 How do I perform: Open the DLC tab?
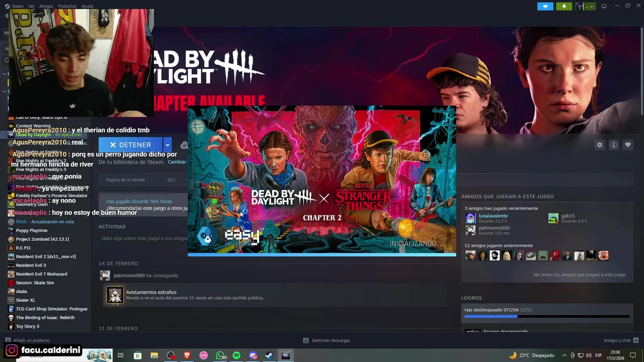tap(172, 179)
